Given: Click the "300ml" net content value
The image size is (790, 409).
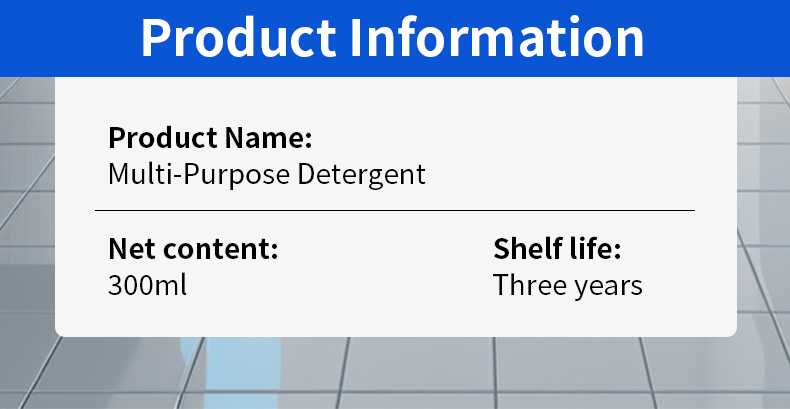Looking at the screenshot, I should pyautogui.click(x=147, y=285).
